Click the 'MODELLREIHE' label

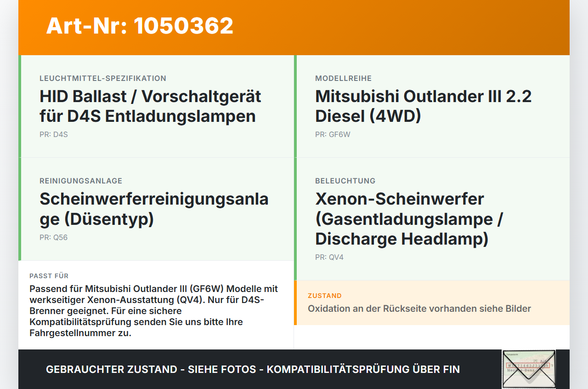[x=343, y=79]
